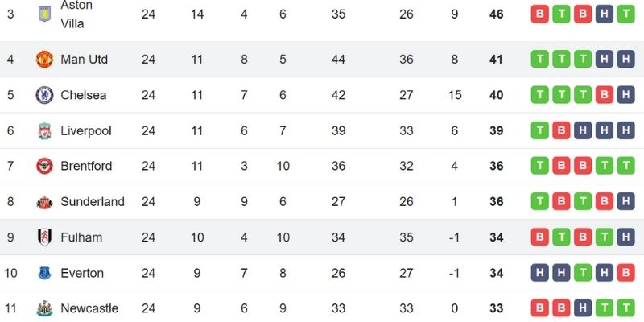The image size is (644, 322).
Task: Click Chelsea's 40 points value
Action: click(496, 95)
